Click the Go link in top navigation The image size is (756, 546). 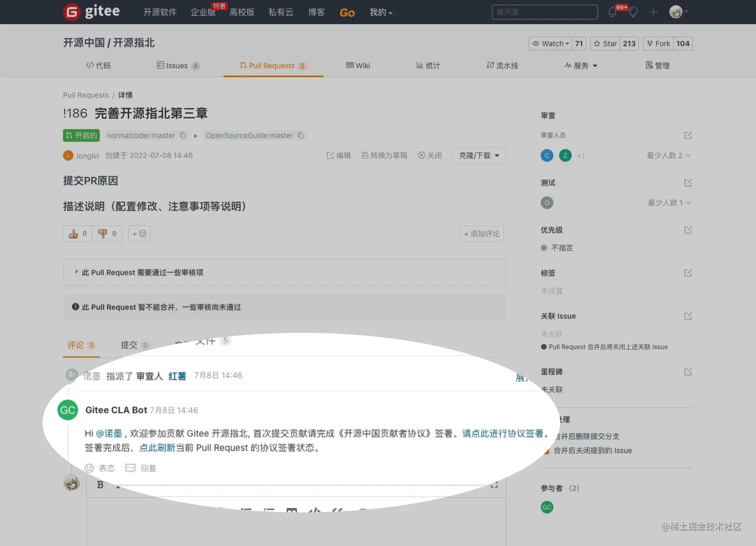pos(347,12)
